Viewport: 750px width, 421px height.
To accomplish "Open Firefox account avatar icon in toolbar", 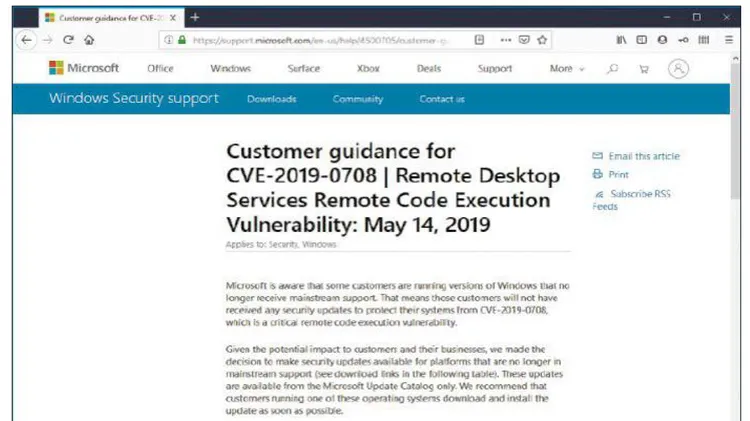I will pos(662,40).
